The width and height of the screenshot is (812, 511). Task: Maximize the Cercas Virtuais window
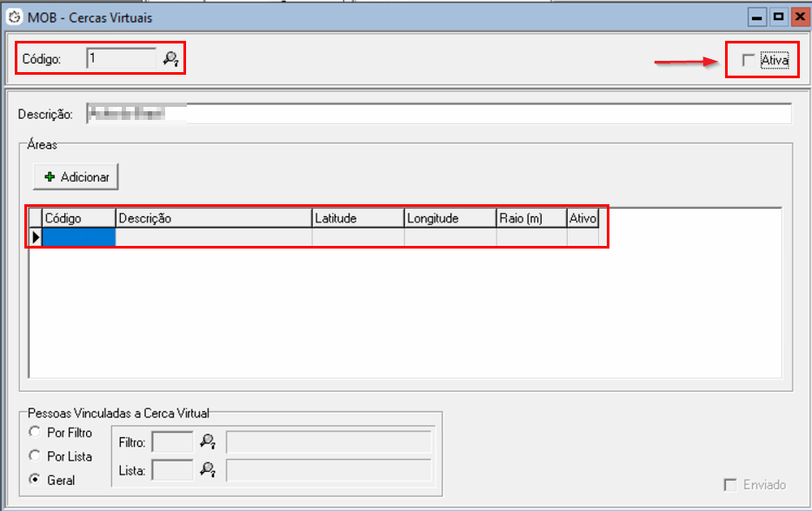(x=778, y=17)
